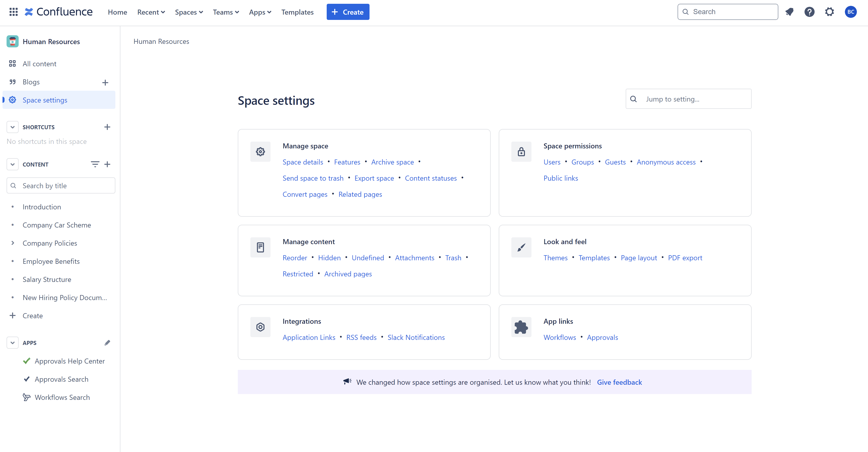Image resolution: width=868 pixels, height=452 pixels.
Task: Edit apps with the pencil icon
Action: 107,343
